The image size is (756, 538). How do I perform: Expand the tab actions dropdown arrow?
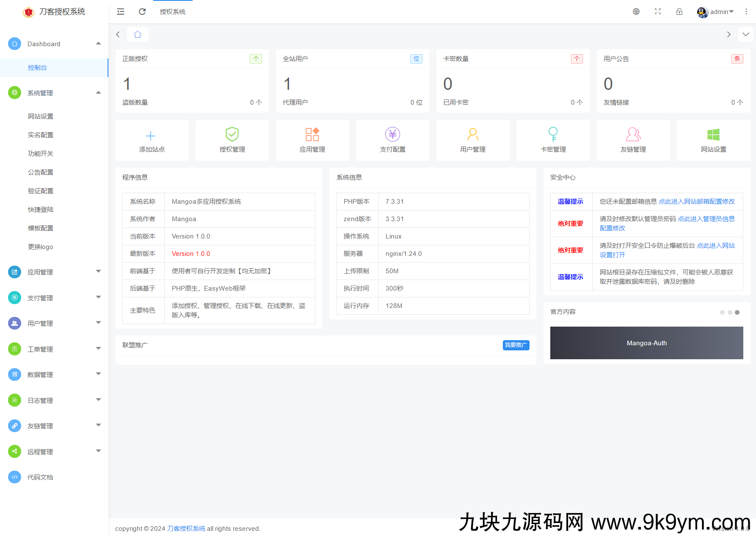pos(745,34)
